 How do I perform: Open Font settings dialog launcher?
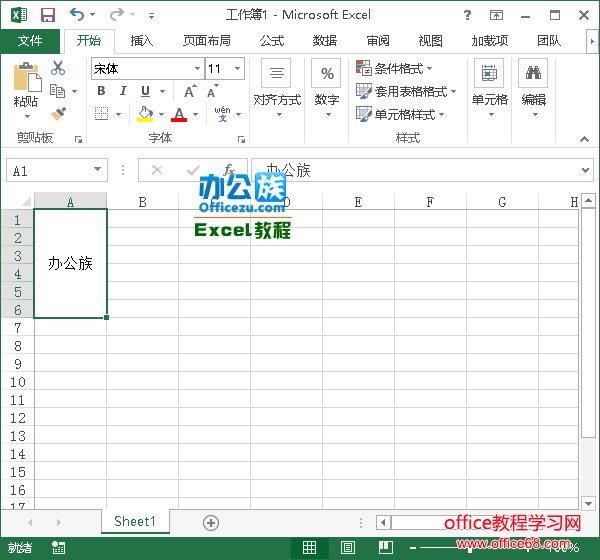pos(241,139)
